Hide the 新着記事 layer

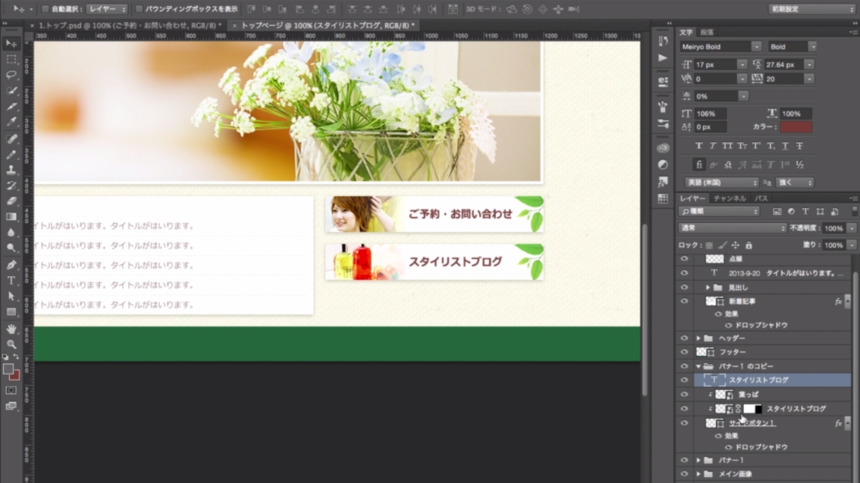[x=684, y=301]
